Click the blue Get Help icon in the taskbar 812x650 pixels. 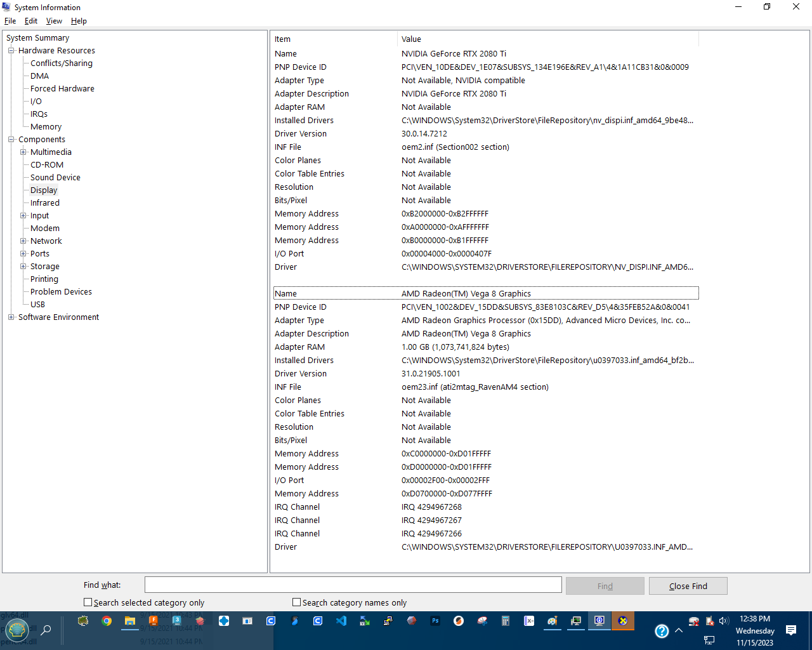662,631
